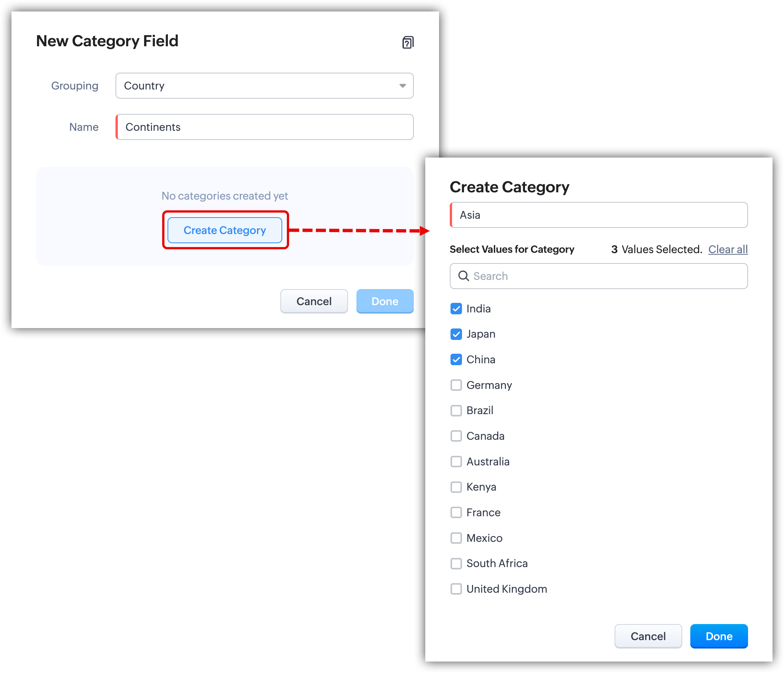The width and height of the screenshot is (784, 673).
Task: Click Done in New Category Field dialog
Action: tap(385, 301)
